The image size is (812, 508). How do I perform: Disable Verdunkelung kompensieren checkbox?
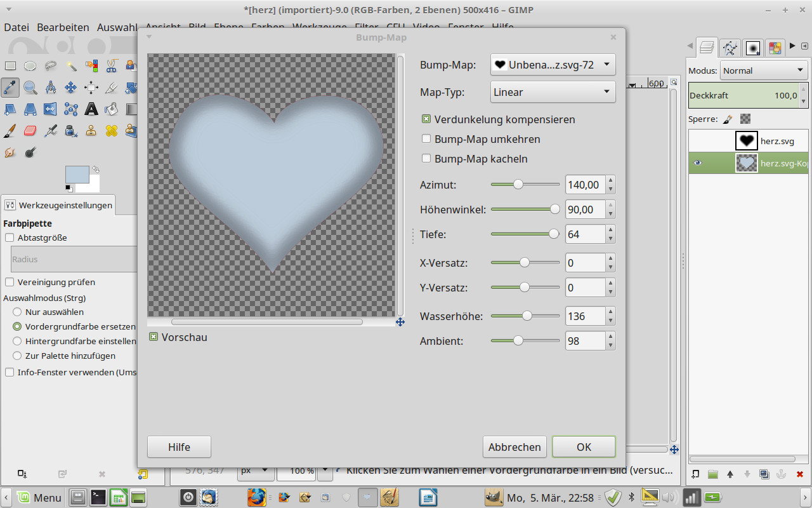[426, 119]
